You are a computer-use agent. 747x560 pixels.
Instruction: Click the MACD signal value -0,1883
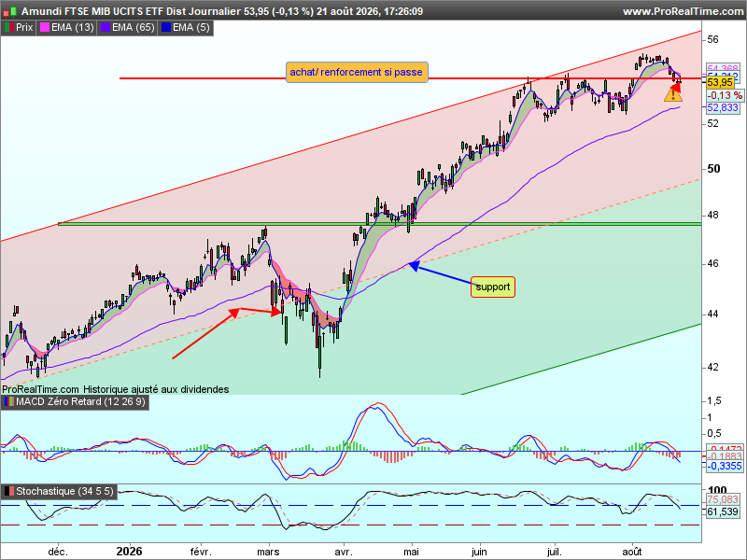725,456
